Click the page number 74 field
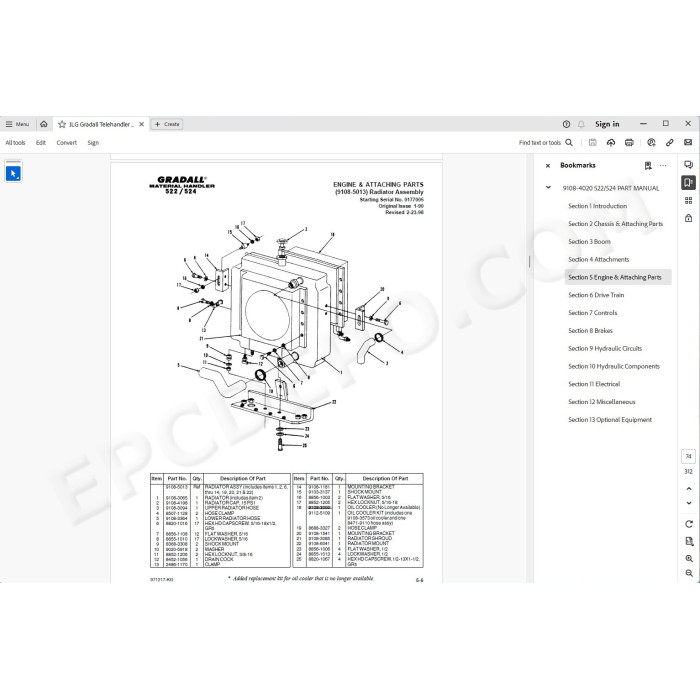Screen dimensions: 700x700 (x=688, y=456)
